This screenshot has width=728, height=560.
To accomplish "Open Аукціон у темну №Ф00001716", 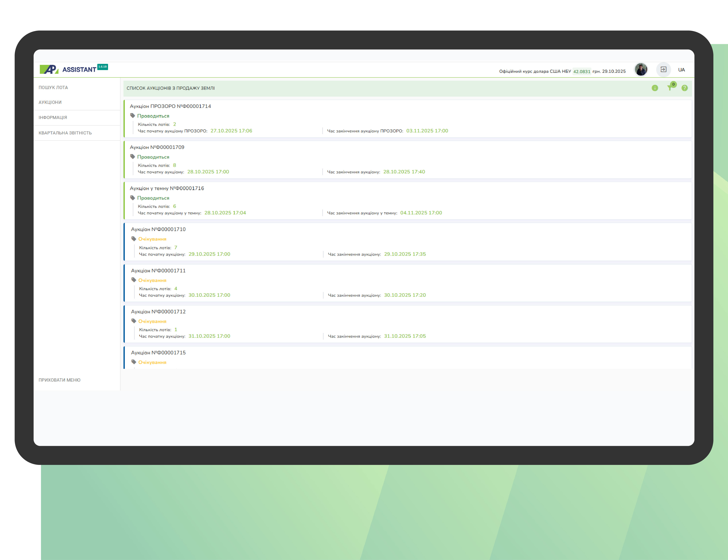I will (x=167, y=188).
